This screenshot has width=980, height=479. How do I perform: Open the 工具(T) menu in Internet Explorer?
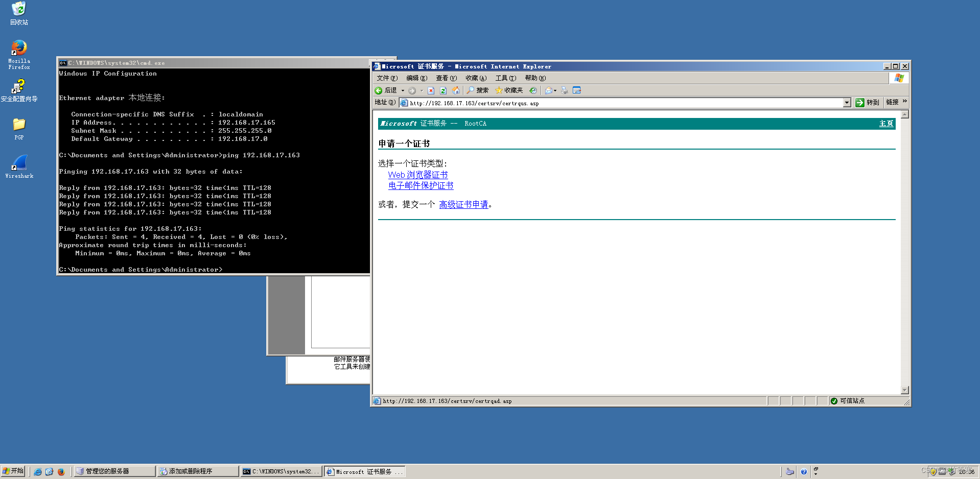(x=505, y=78)
